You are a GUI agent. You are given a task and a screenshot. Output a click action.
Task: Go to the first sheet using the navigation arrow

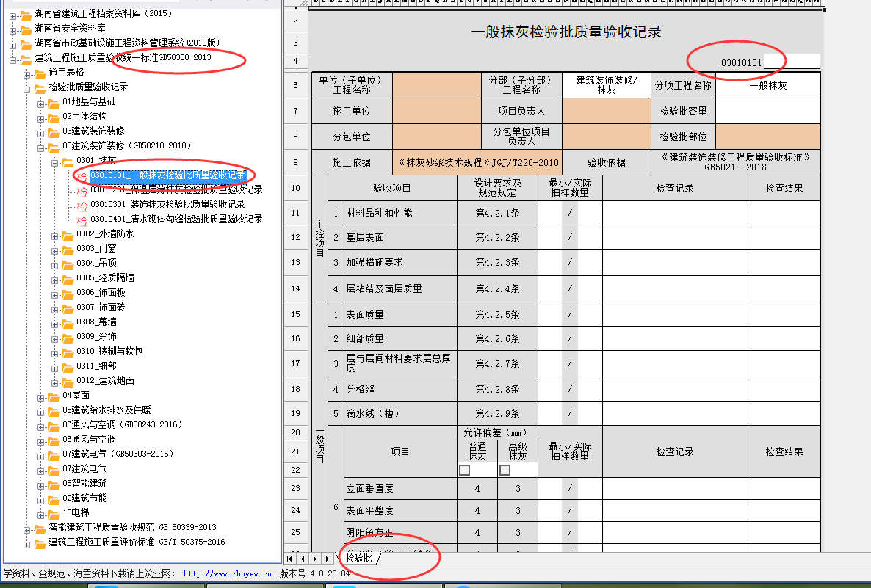coord(291,559)
